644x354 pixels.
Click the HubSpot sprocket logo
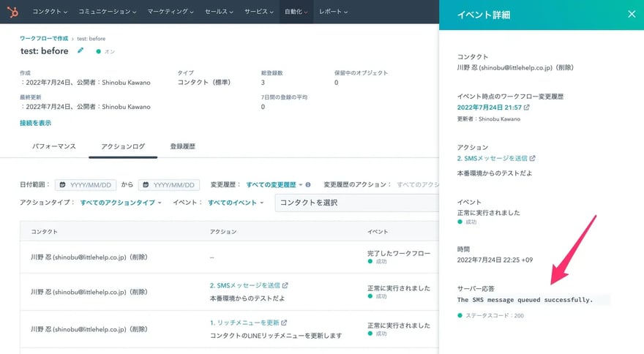(x=12, y=12)
